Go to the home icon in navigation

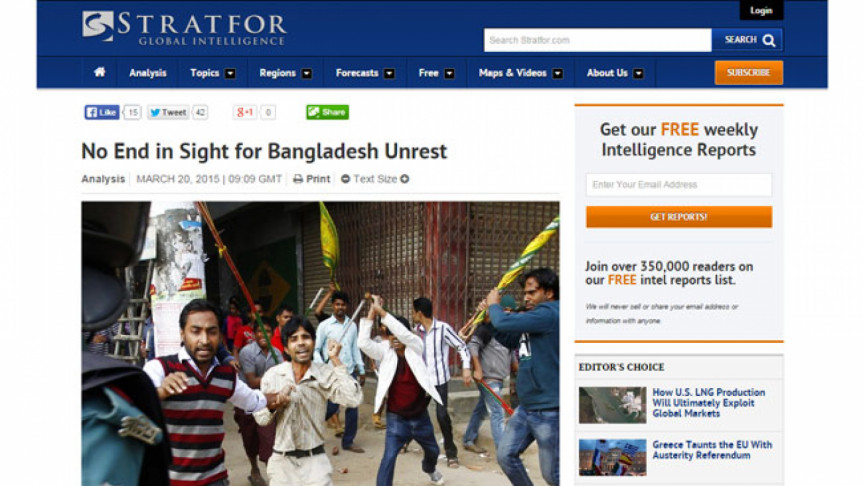pyautogui.click(x=100, y=72)
